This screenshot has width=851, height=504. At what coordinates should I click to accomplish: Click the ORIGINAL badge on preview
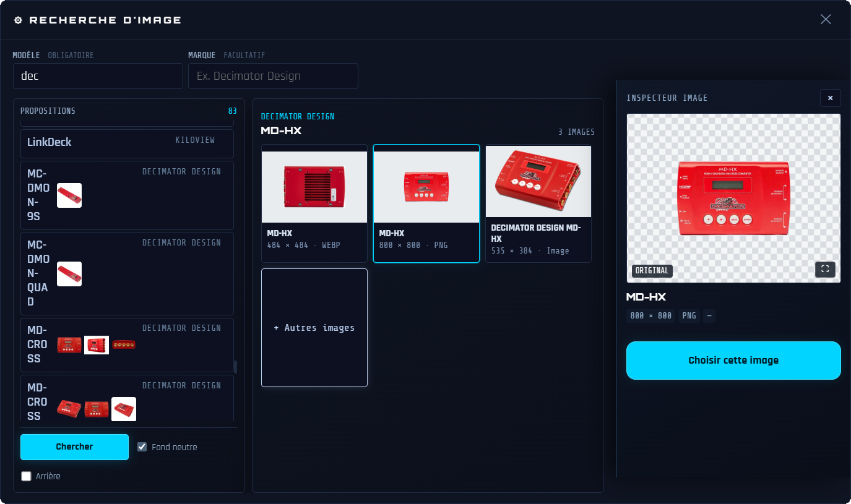pyautogui.click(x=652, y=270)
